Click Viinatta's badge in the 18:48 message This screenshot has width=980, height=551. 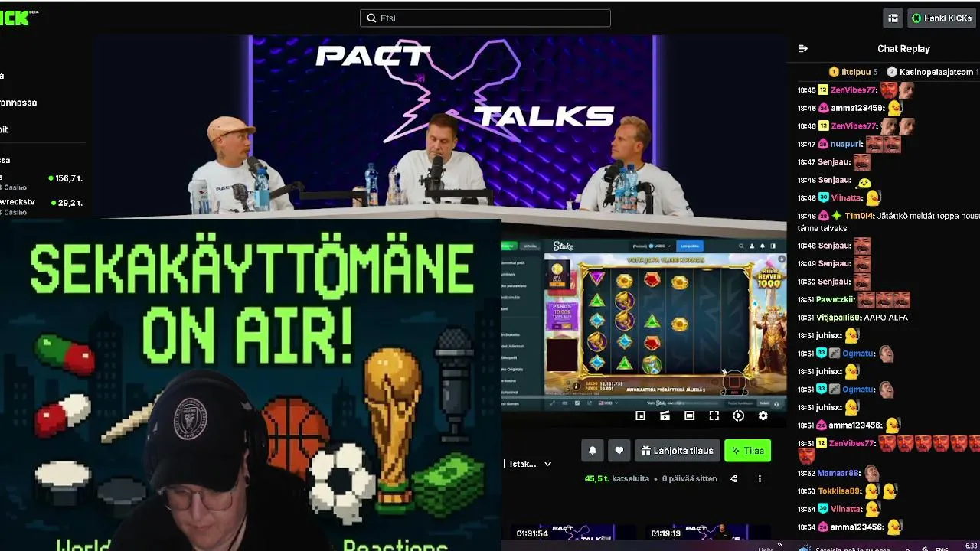point(823,197)
